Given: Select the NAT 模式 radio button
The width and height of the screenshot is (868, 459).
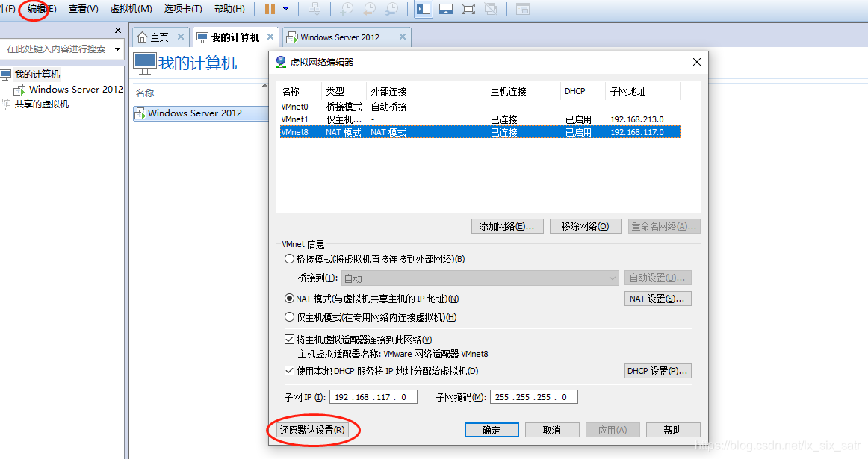Looking at the screenshot, I should tap(289, 299).
